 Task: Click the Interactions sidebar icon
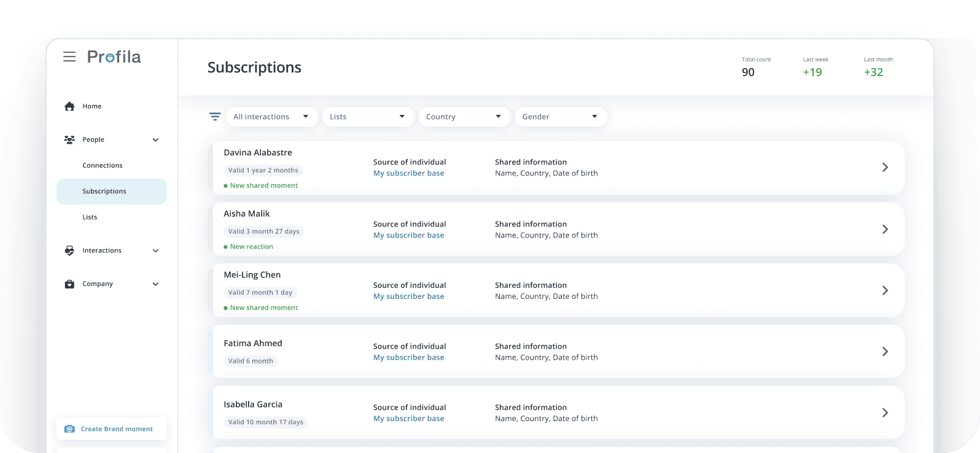pyautogui.click(x=69, y=250)
